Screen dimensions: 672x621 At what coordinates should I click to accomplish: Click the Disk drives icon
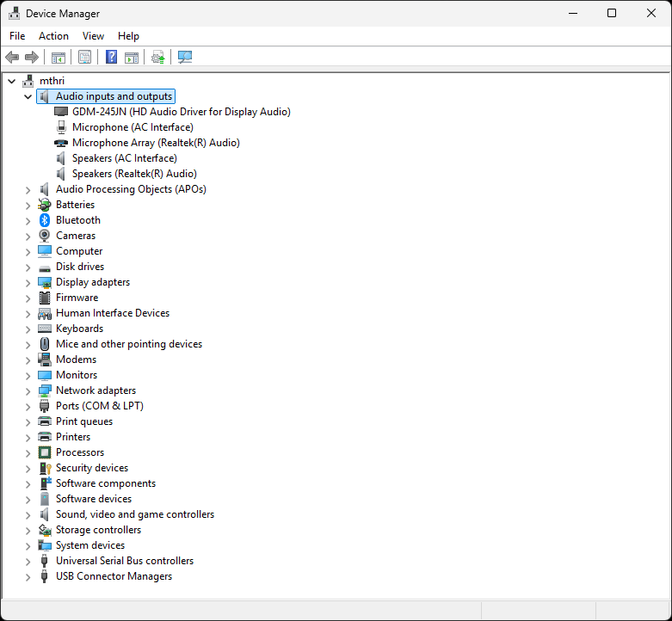point(45,268)
